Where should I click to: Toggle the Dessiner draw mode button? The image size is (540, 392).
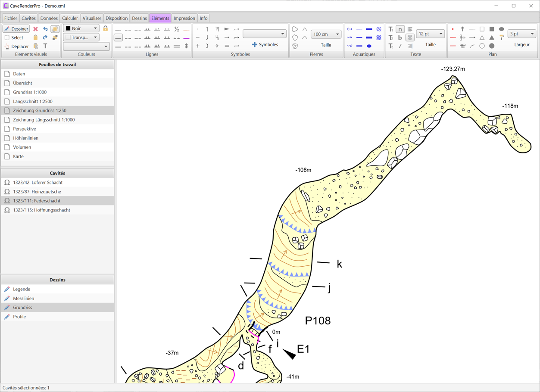pos(16,29)
